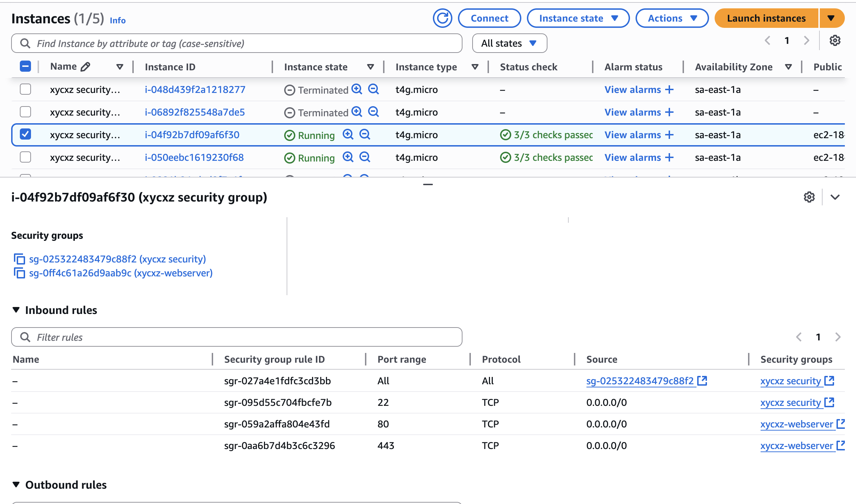Collapse the Inbound rules section
Viewport: 856px width, 504px height.
(x=16, y=310)
